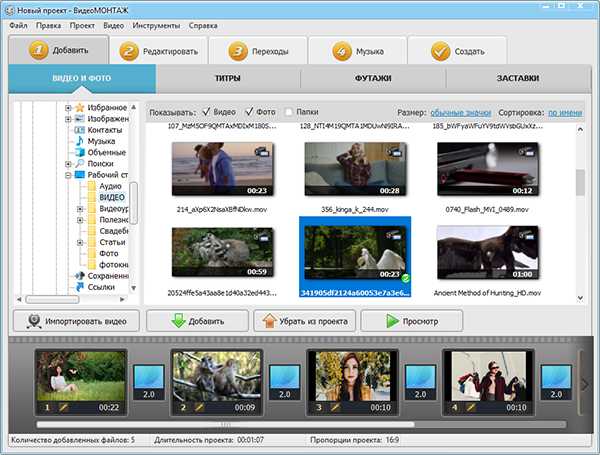Switch to step 2 Редактировать tab
This screenshot has height=455, width=600.
pyautogui.click(x=159, y=51)
